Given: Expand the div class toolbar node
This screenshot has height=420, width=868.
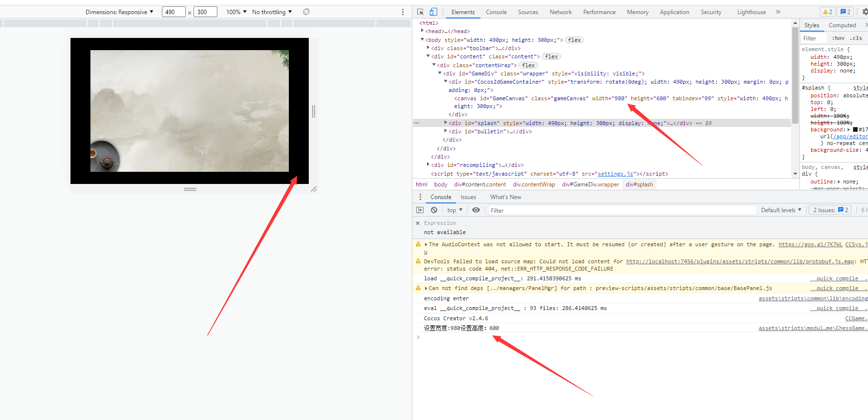Looking at the screenshot, I should [x=428, y=48].
